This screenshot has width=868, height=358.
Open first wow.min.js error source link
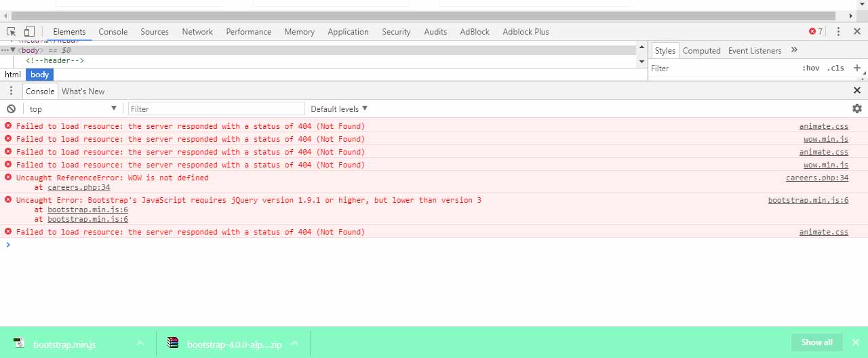pos(826,139)
